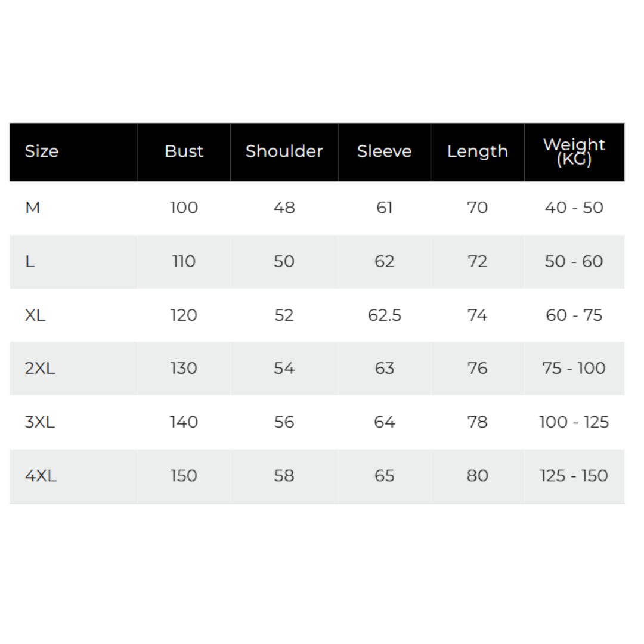Select the M size row label
Viewport: 644px width, 644px height.
click(33, 208)
